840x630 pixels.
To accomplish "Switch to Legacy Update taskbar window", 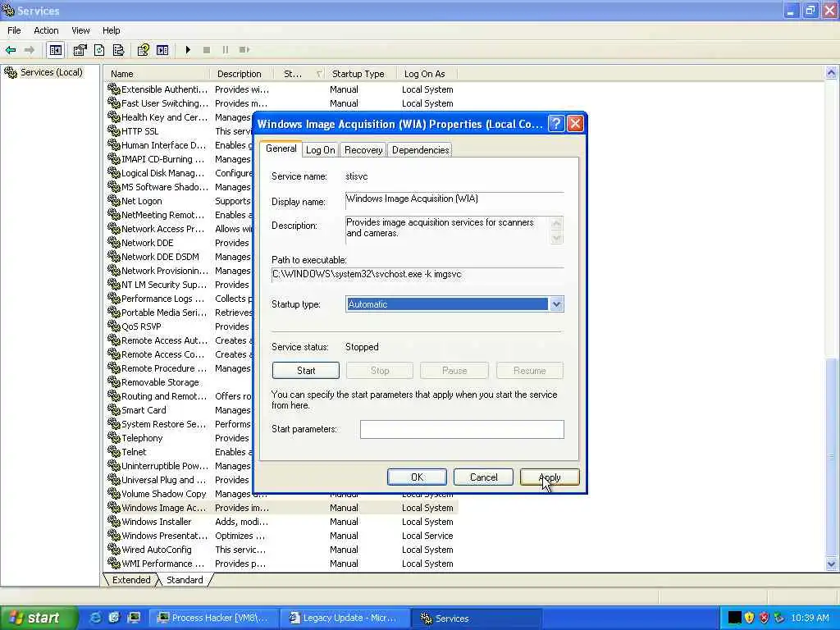I will (345, 618).
